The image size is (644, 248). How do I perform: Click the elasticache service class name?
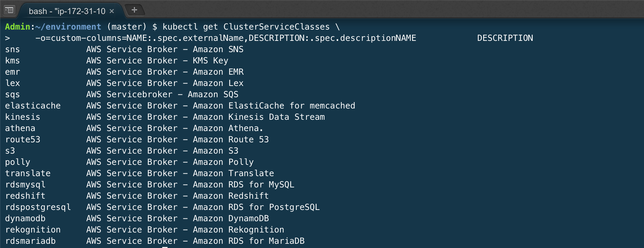33,105
